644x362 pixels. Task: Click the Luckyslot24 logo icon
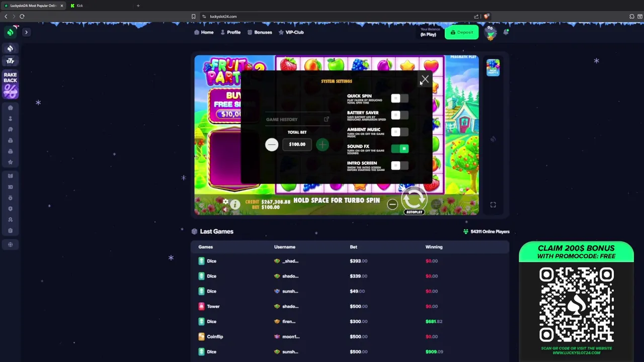pos(10,32)
